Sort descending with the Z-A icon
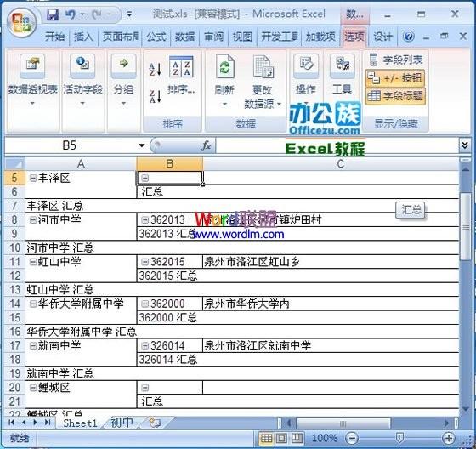 click(x=155, y=96)
